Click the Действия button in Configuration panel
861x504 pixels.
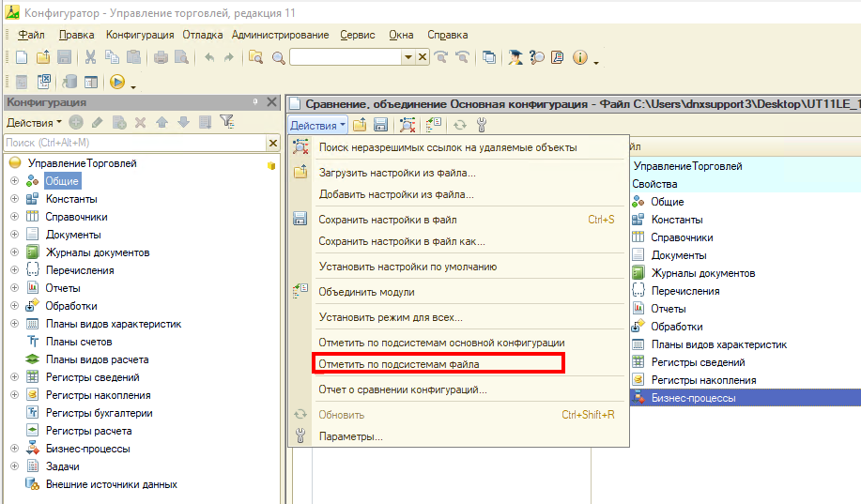33,122
